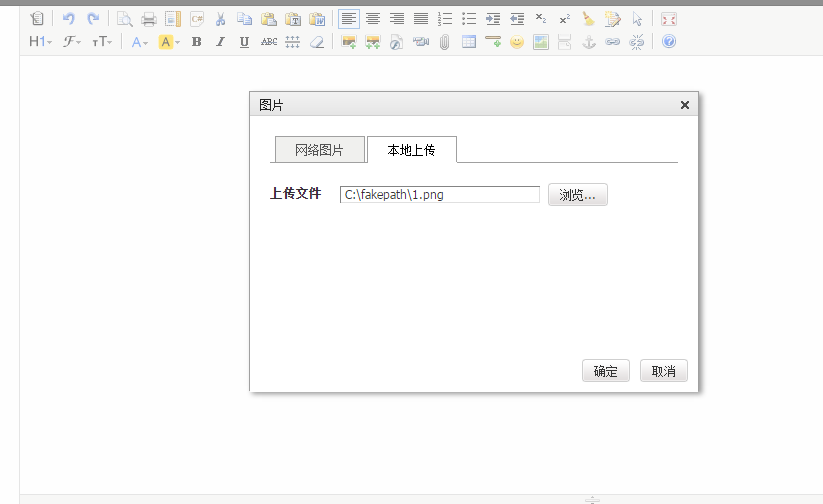This screenshot has height=504, width=823.
Task: Click batch multi-image upload icon
Action: pos(373,41)
